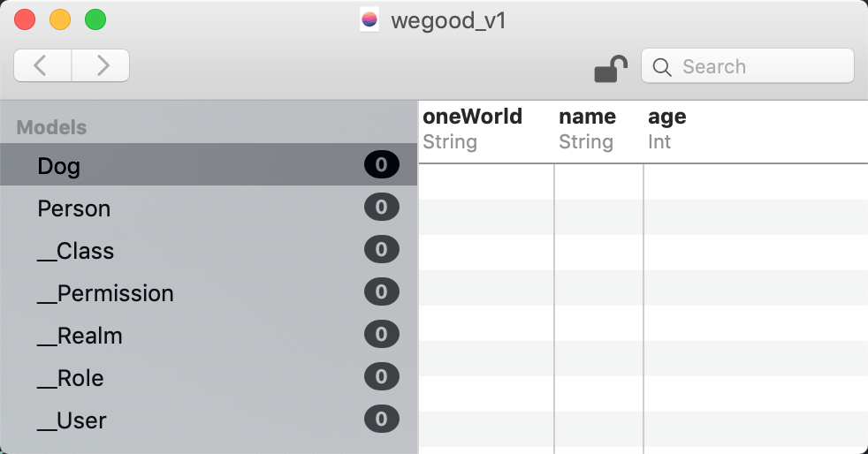Screen dimensions: 868x454
Task: Select the __Role model
Action: click(x=71, y=378)
